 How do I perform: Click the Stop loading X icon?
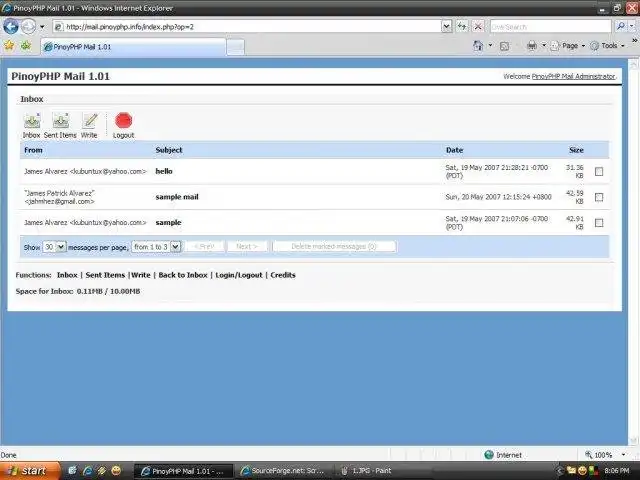pyautogui.click(x=478, y=27)
